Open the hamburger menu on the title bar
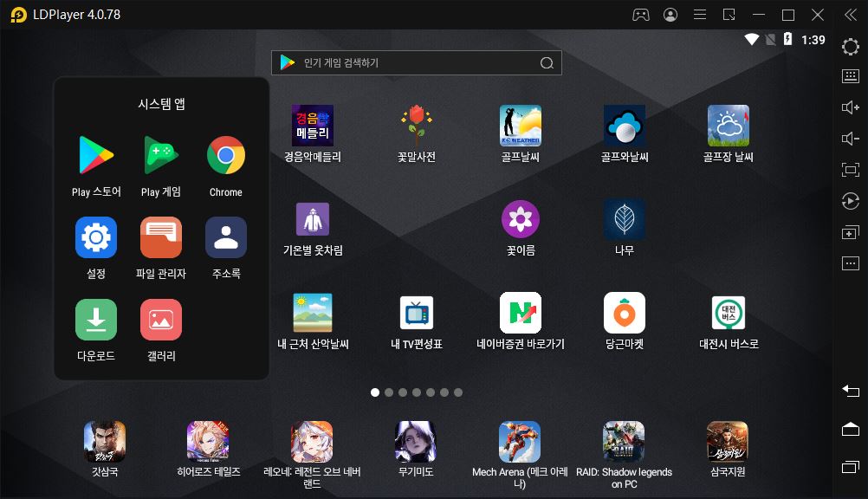This screenshot has height=499, width=868. pyautogui.click(x=699, y=15)
